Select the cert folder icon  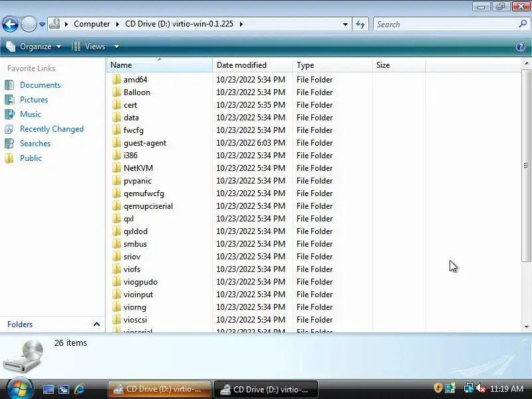116,105
